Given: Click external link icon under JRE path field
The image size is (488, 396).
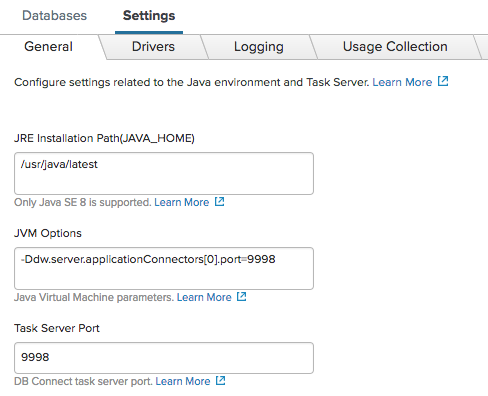Looking at the screenshot, I should 220,201.
